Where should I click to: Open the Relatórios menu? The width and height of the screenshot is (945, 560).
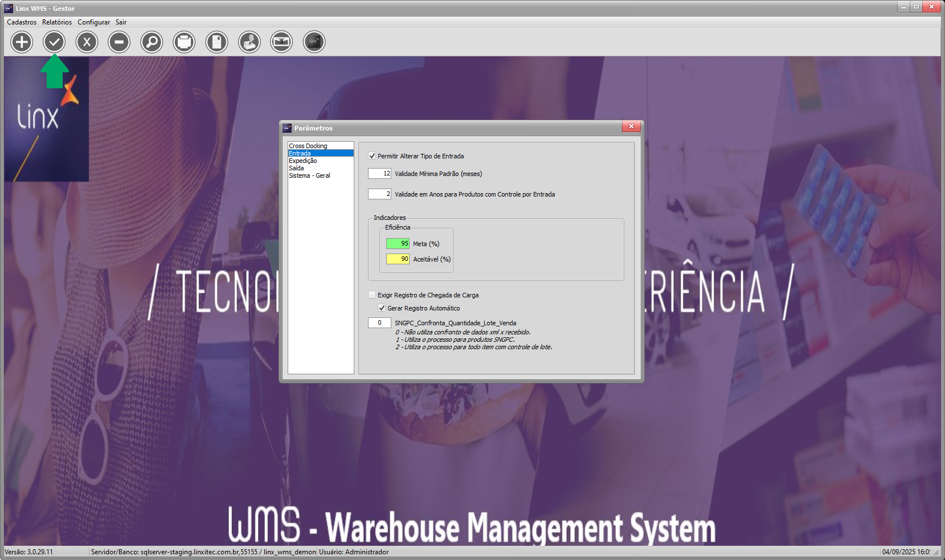tap(57, 22)
